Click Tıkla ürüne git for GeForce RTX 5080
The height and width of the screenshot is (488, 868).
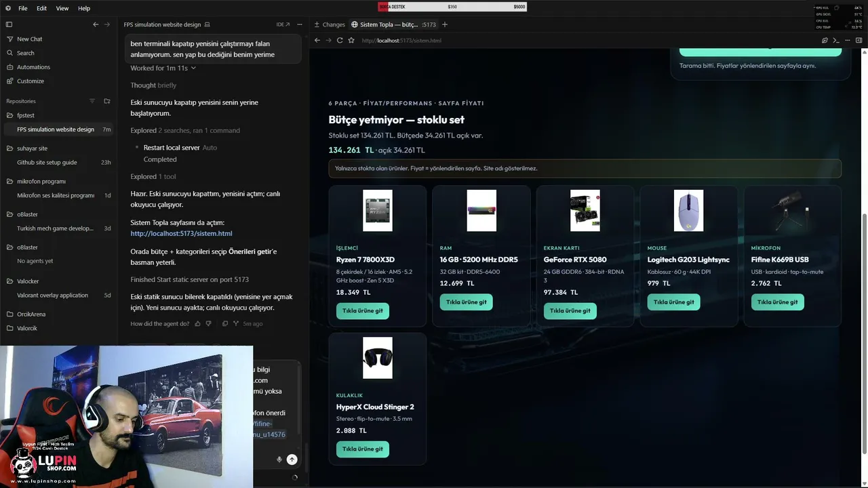[x=570, y=310]
